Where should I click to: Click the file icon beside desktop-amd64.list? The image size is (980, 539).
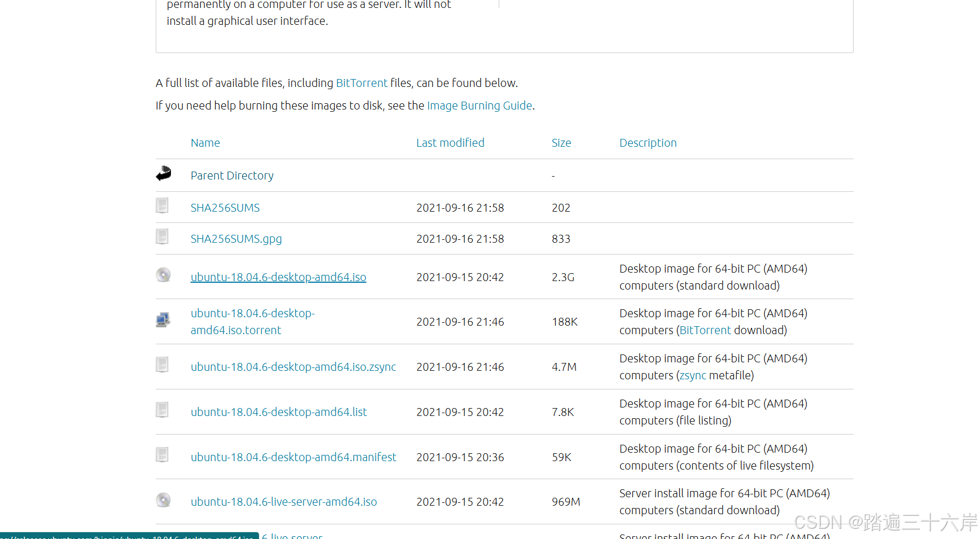click(x=162, y=410)
